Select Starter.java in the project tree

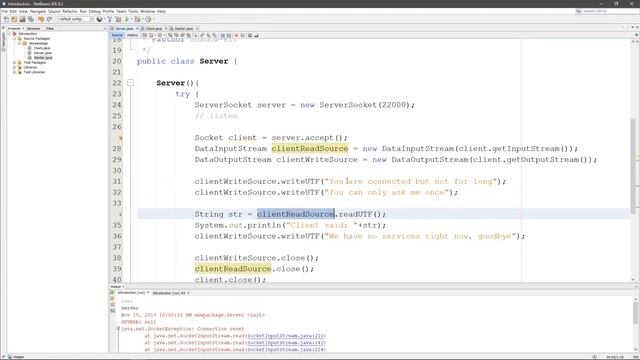click(42, 58)
